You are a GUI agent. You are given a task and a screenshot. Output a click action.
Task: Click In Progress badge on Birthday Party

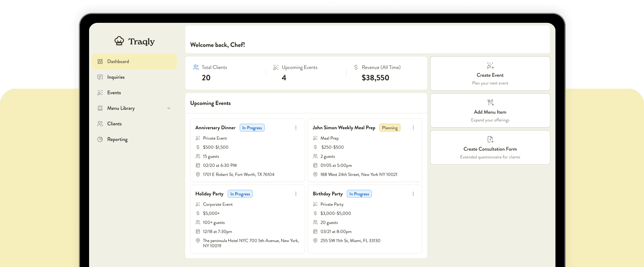pyautogui.click(x=359, y=194)
